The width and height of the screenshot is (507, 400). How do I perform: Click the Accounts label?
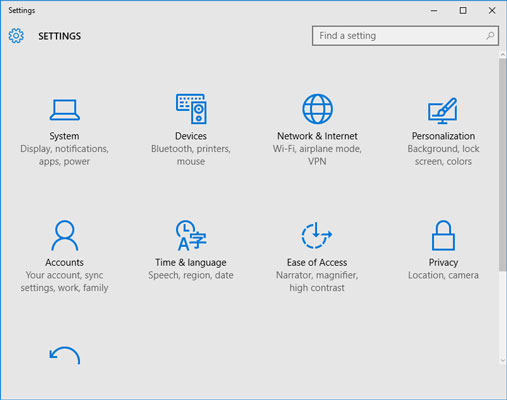(64, 262)
